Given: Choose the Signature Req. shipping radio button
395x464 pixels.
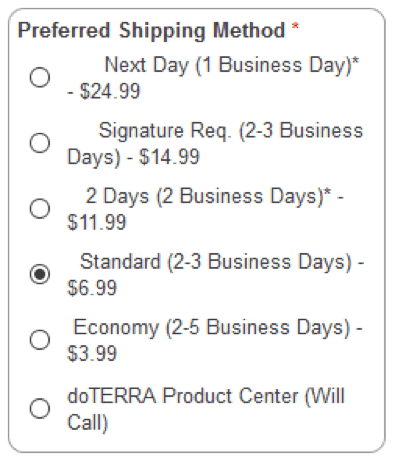Looking at the screenshot, I should click(40, 143).
